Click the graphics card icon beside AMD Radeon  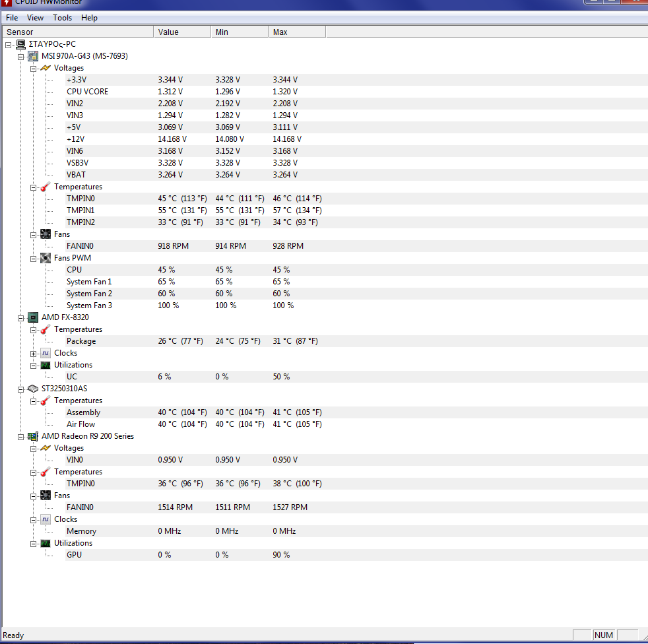click(x=33, y=436)
